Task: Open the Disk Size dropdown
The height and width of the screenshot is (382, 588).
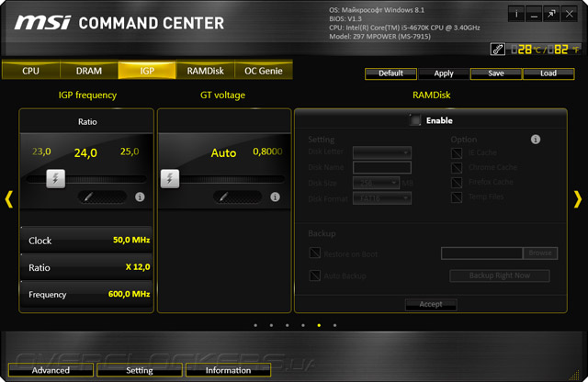Action: tap(376, 183)
